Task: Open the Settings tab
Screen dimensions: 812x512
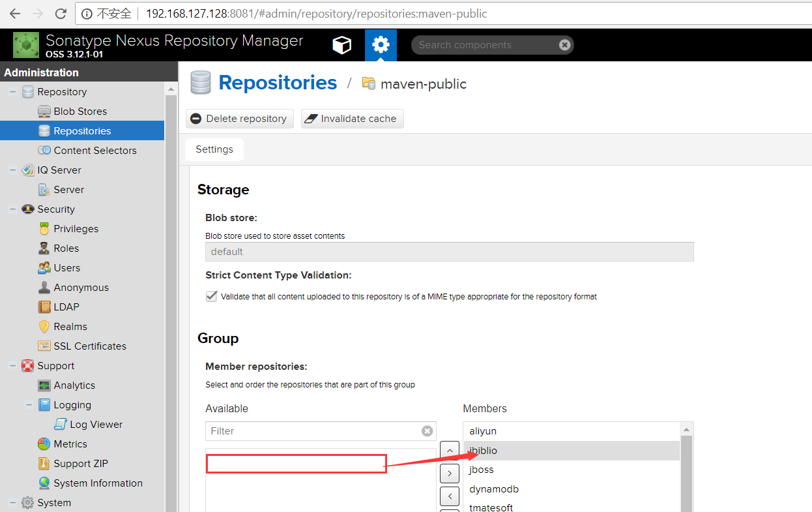Action: pos(214,149)
